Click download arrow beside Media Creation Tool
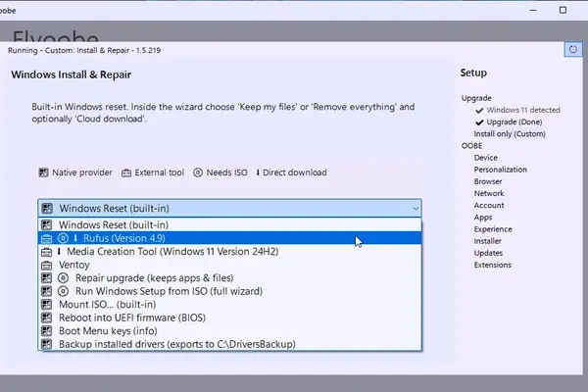 [x=59, y=251]
